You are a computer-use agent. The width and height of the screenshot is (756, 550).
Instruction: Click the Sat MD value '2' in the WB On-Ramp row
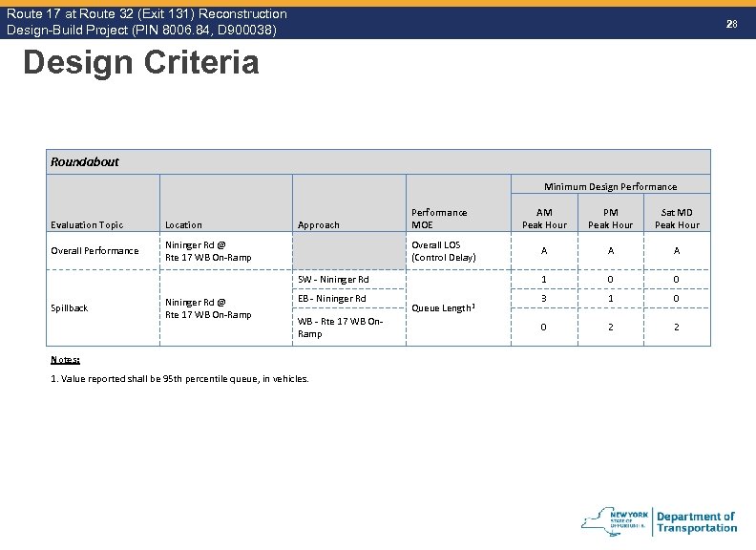(677, 328)
